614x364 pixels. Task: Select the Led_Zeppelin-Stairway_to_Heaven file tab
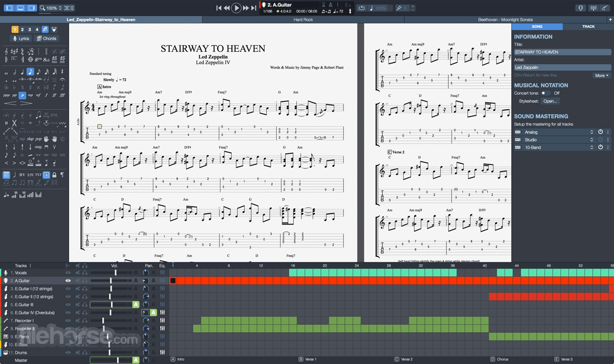[x=101, y=20]
